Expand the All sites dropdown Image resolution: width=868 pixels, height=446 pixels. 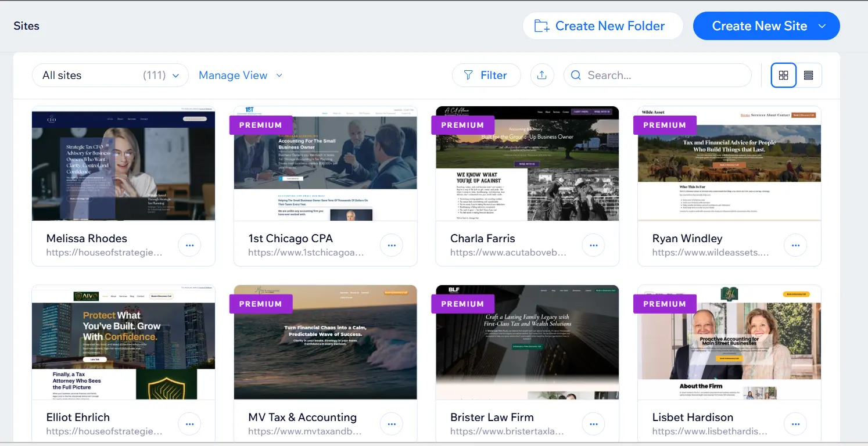(x=177, y=75)
